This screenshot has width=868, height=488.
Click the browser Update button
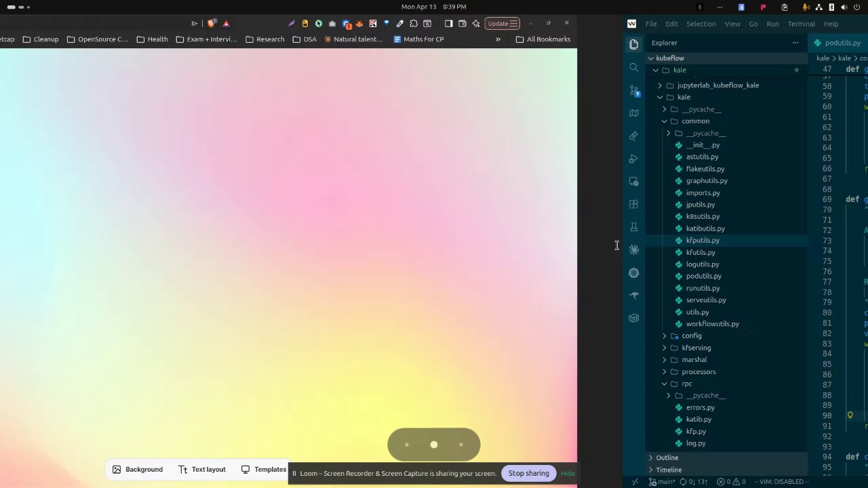pos(502,23)
